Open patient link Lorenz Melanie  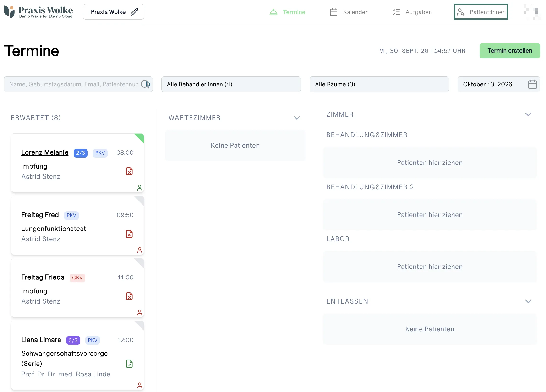(x=45, y=152)
